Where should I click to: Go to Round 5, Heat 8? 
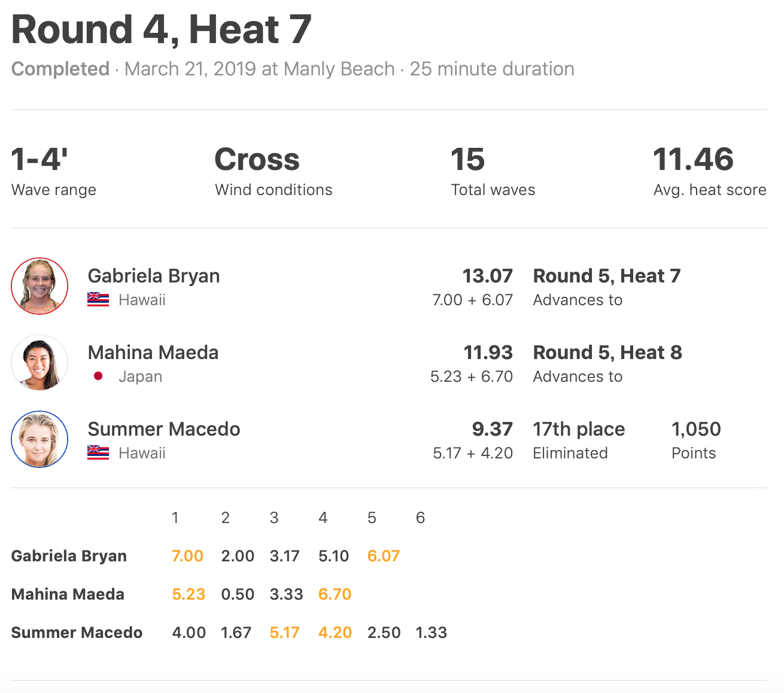607,352
